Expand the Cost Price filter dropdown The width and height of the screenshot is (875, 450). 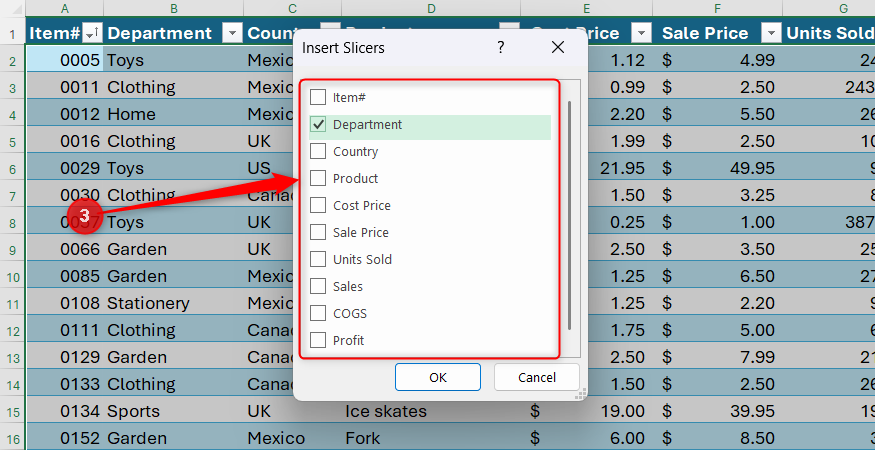[x=641, y=34]
